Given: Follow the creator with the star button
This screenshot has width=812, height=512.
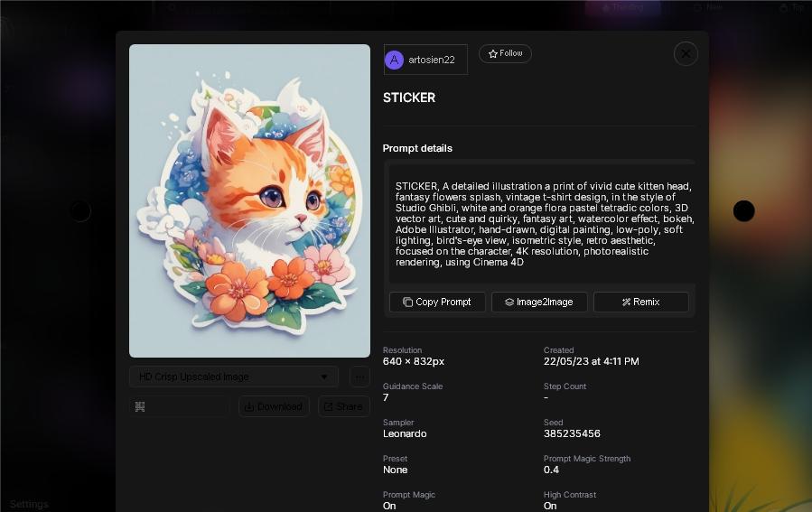Looking at the screenshot, I should tap(505, 54).
